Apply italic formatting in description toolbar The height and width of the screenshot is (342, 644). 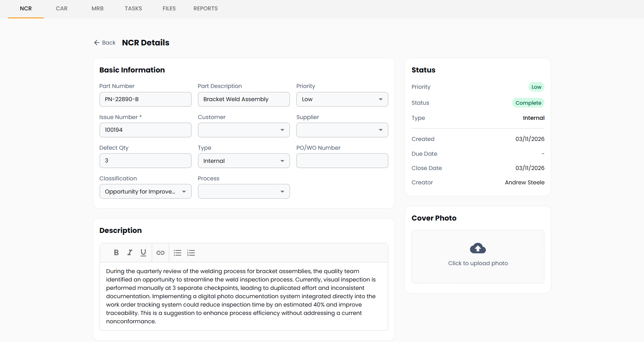pos(130,252)
